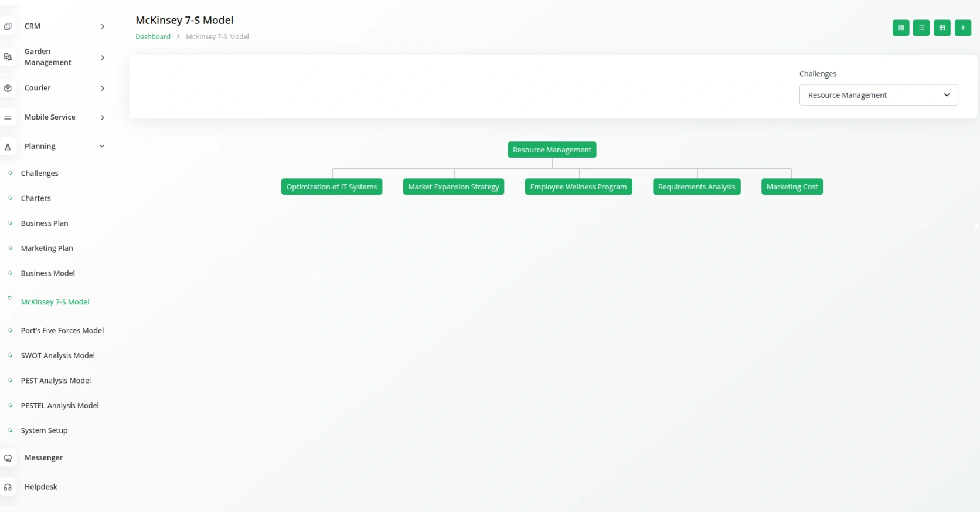Open the Marketing Plan page
980x512 pixels.
tap(47, 248)
